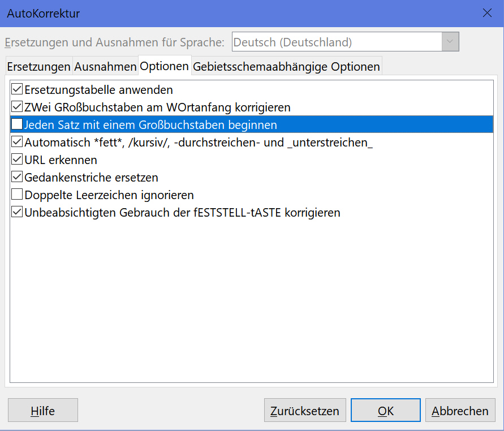Disable URL erkennen option

pyautogui.click(x=17, y=160)
